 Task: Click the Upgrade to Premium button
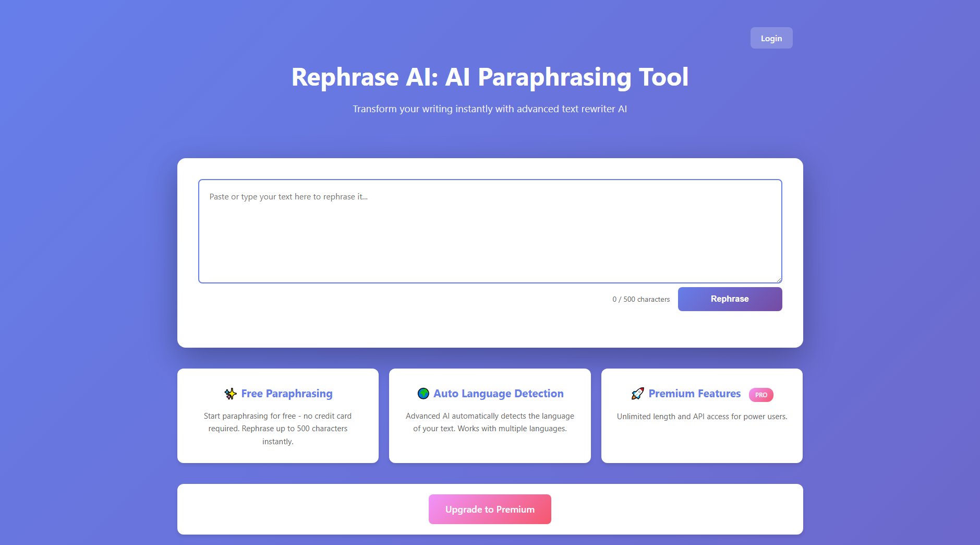pos(489,509)
